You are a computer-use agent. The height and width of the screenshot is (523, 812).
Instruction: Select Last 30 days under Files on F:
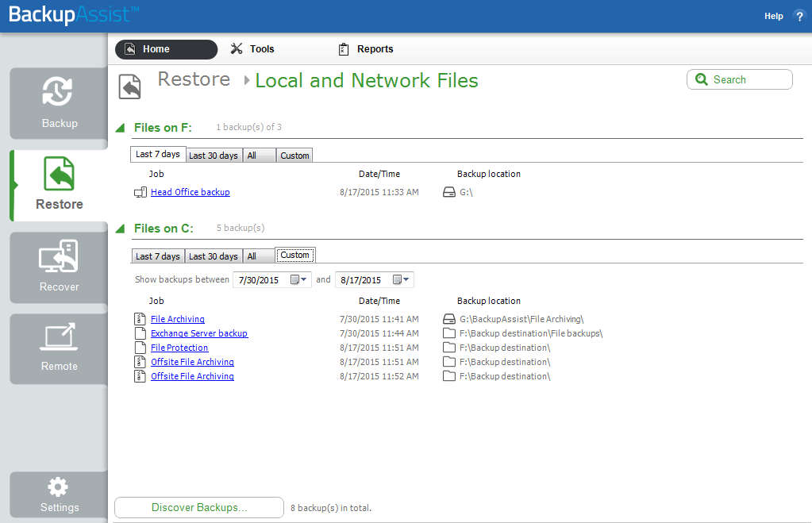pyautogui.click(x=214, y=156)
